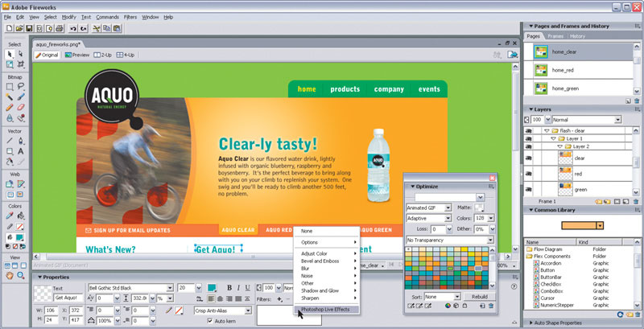This screenshot has height=329, width=644.
Task: Select the Knife tool
Action: pos(21,162)
